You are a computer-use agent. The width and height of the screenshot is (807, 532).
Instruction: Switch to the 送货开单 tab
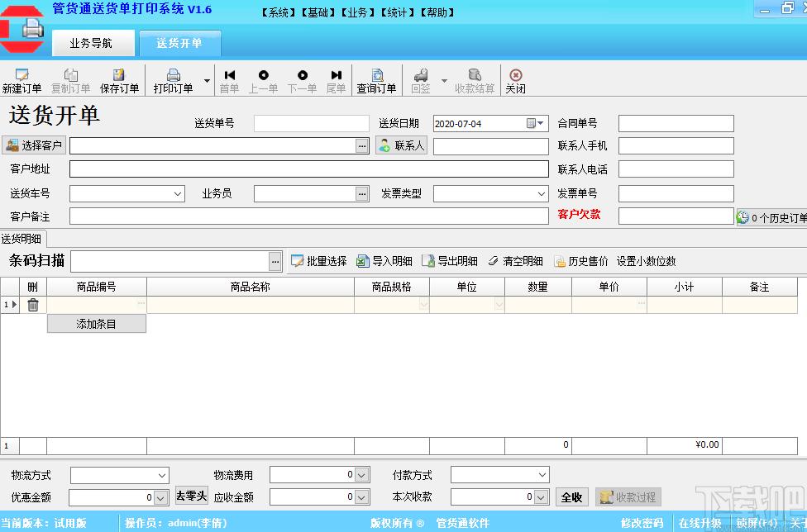(180, 43)
